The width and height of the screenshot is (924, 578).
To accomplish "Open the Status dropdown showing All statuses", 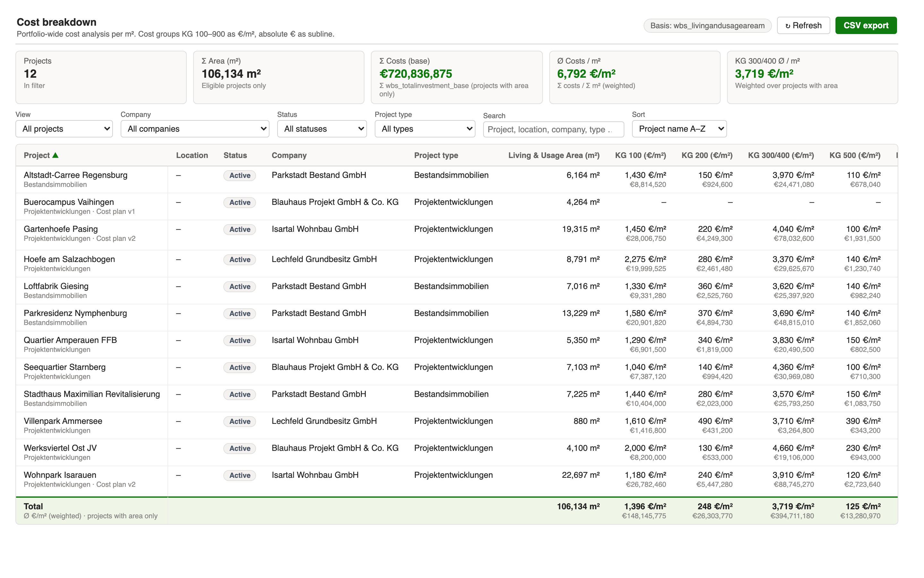I will (322, 129).
